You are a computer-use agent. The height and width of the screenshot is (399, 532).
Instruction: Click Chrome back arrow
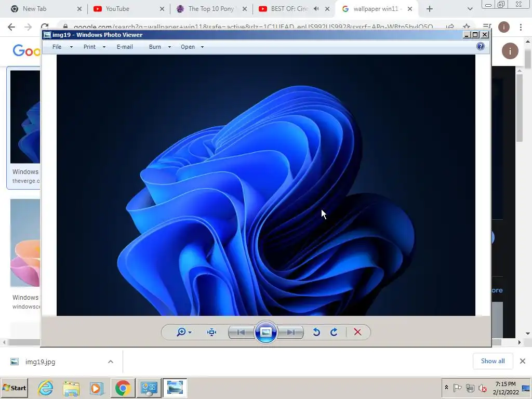point(11,27)
